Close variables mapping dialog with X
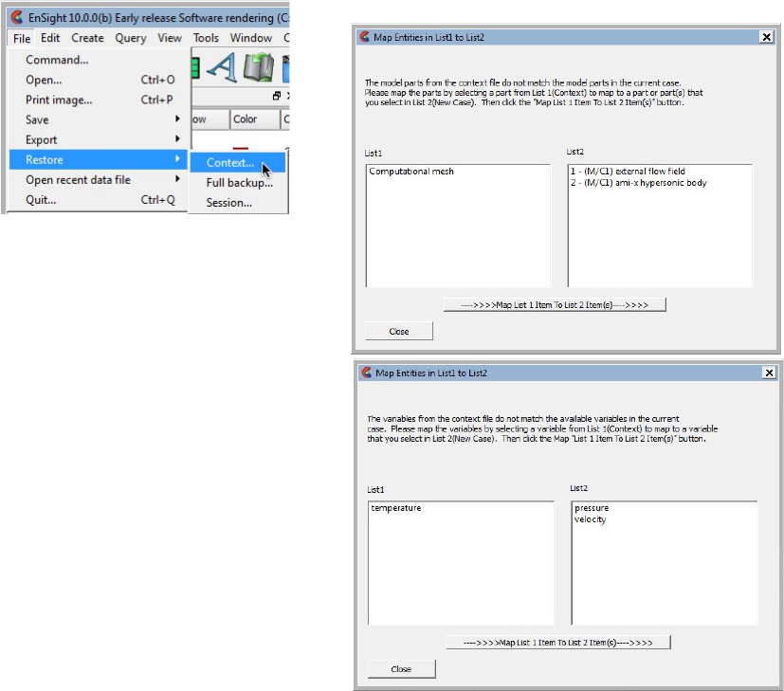The height and width of the screenshot is (691, 784). pos(769,373)
